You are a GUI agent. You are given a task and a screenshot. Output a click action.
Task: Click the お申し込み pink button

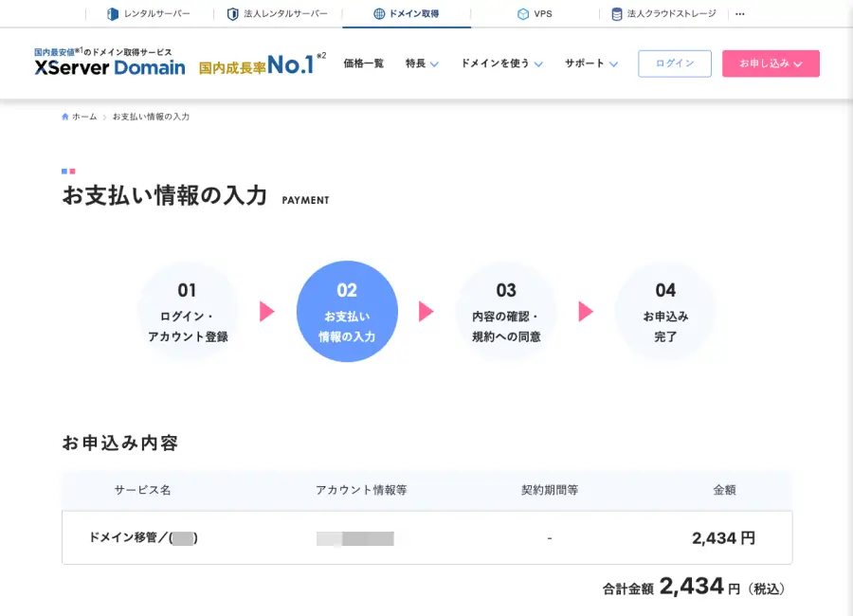(771, 63)
